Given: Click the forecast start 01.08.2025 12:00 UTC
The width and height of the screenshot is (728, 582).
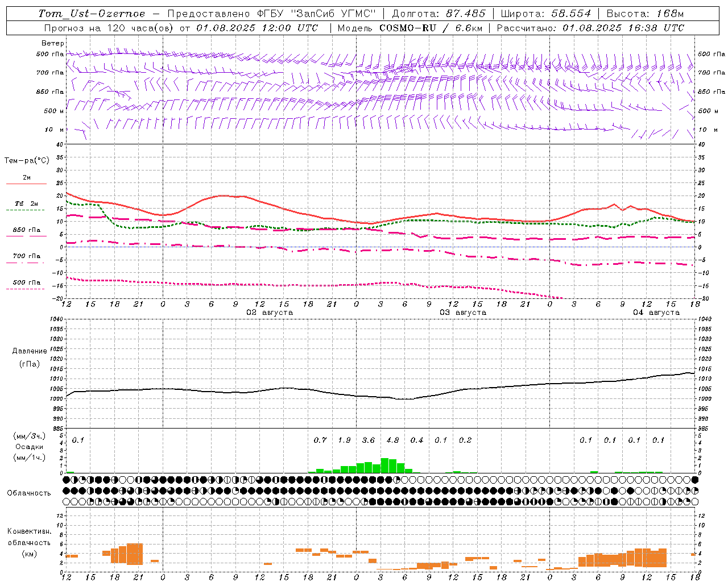Looking at the screenshot, I should pyautogui.click(x=257, y=28).
